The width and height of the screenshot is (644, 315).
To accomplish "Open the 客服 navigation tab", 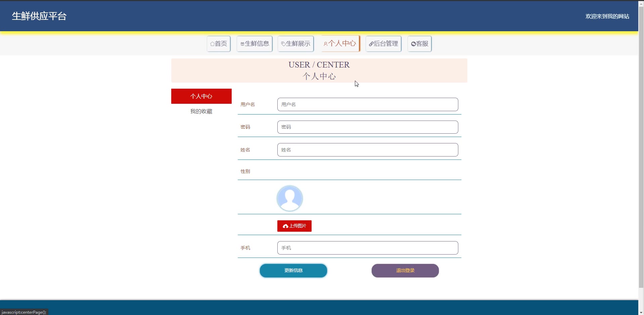I will (420, 44).
